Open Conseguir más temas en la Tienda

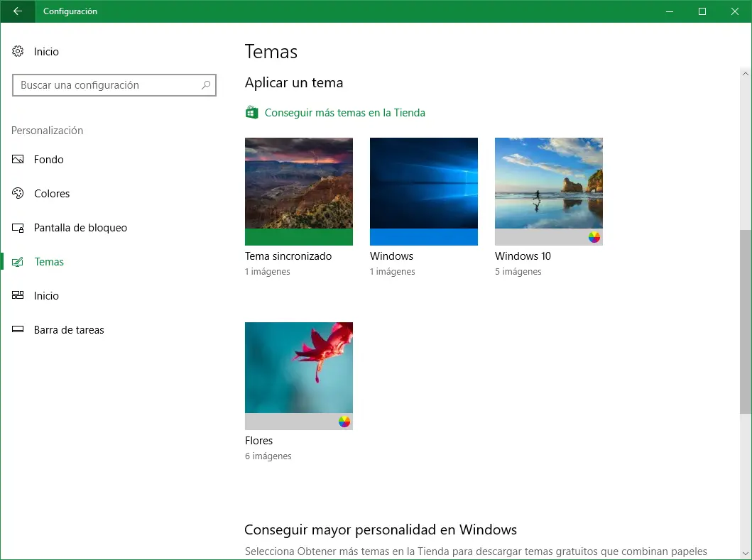click(x=345, y=113)
